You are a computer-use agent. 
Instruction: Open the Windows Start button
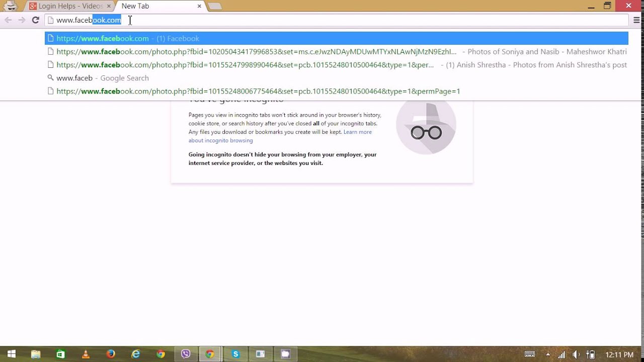click(x=11, y=354)
